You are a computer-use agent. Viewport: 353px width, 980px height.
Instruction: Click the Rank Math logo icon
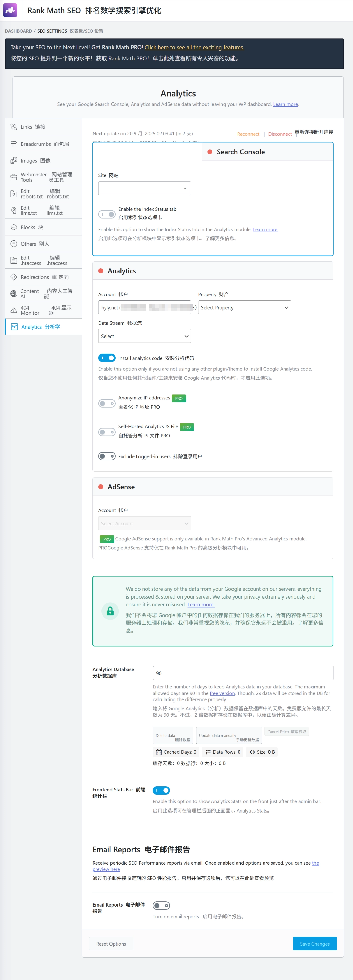10,10
